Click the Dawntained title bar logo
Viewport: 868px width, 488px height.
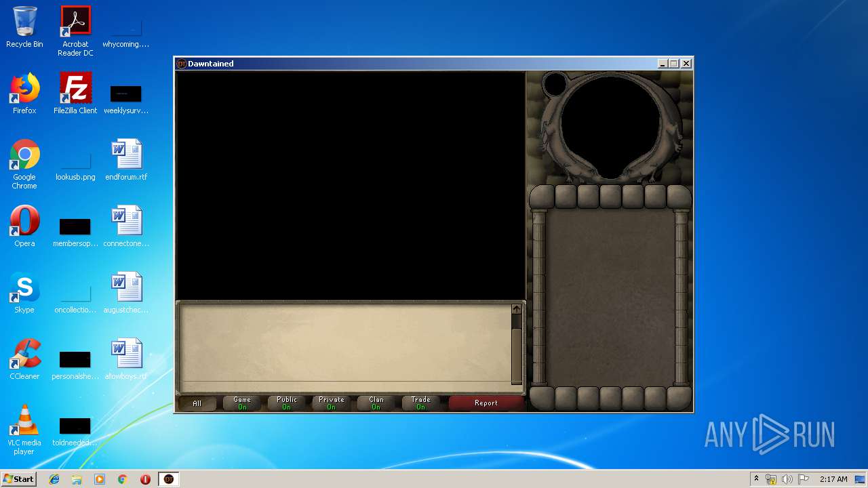click(x=181, y=64)
